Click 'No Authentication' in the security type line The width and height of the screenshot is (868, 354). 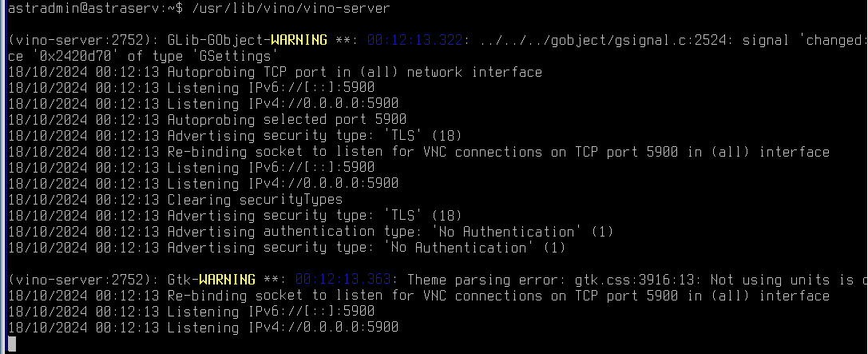pos(459,248)
